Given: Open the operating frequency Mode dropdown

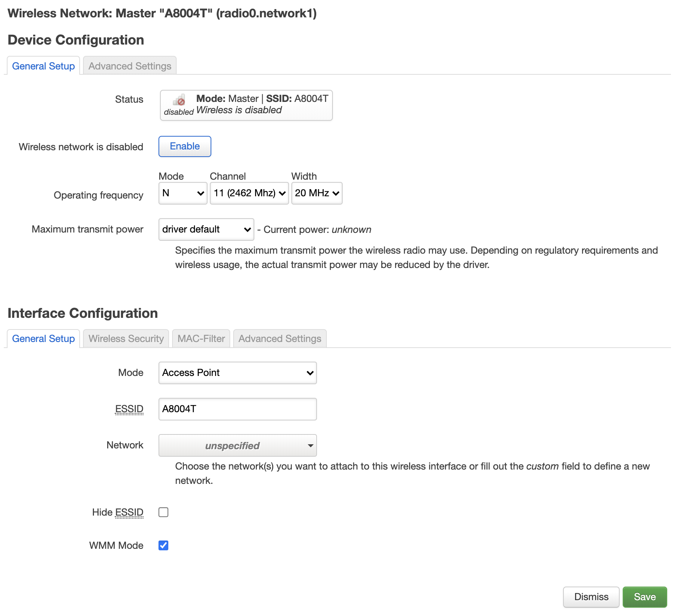Looking at the screenshot, I should tap(183, 193).
